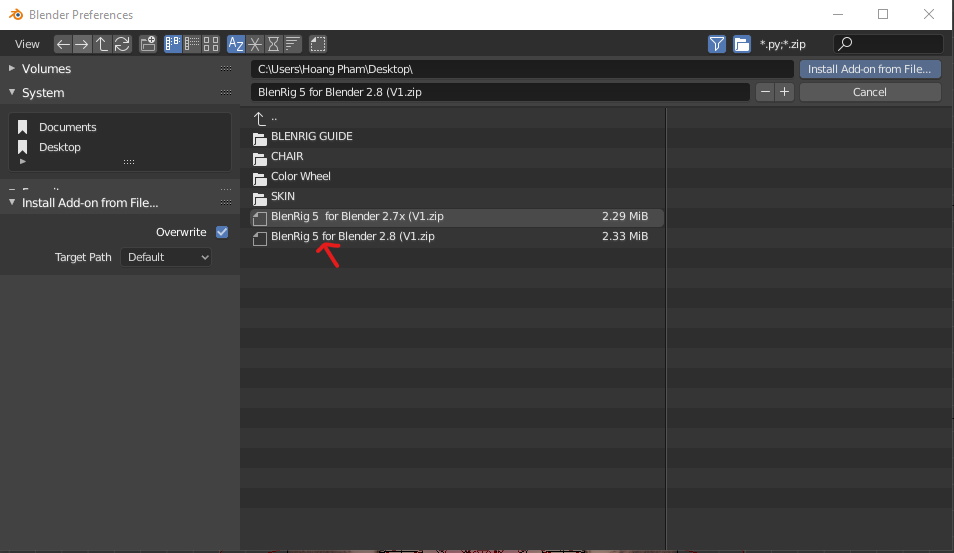Click the 2.29 MiB file size

tap(625, 216)
